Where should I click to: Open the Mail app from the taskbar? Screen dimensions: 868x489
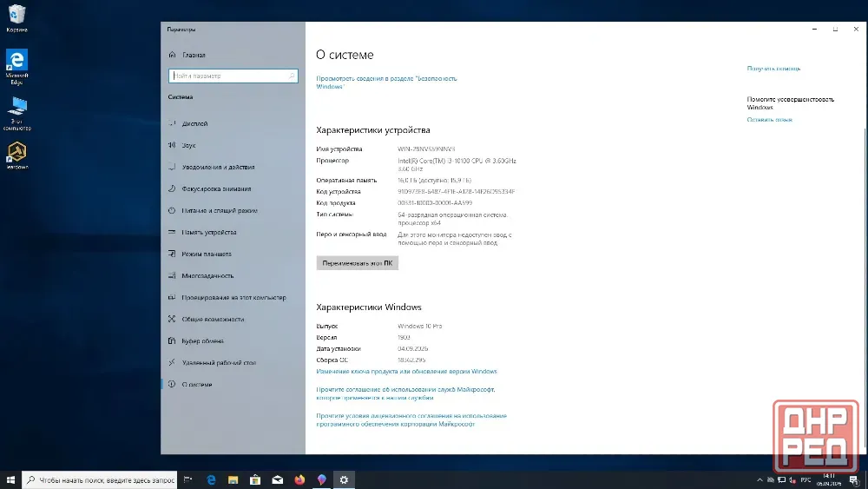278,479
